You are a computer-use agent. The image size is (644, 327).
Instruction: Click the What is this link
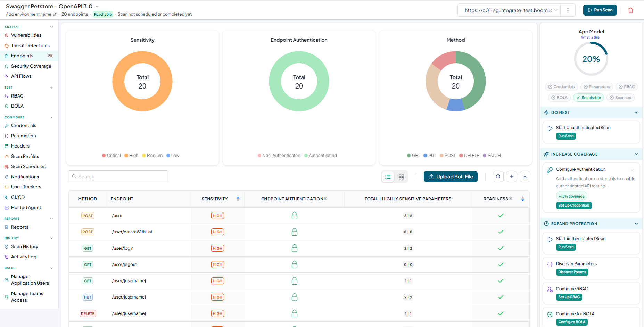[x=590, y=37]
